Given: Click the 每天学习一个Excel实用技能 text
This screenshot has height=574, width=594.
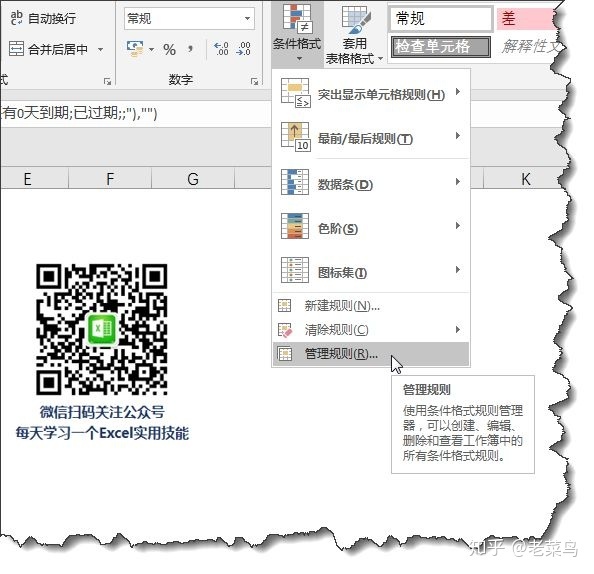Looking at the screenshot, I should click(102, 433).
